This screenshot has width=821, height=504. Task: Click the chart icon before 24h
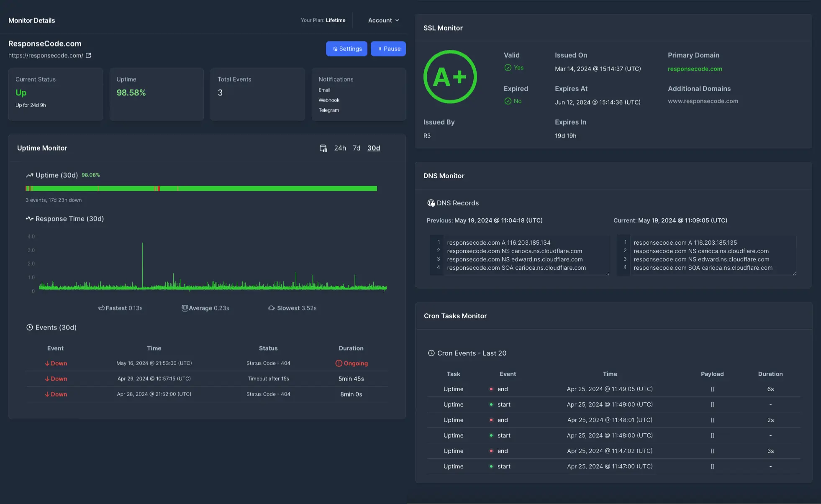323,148
